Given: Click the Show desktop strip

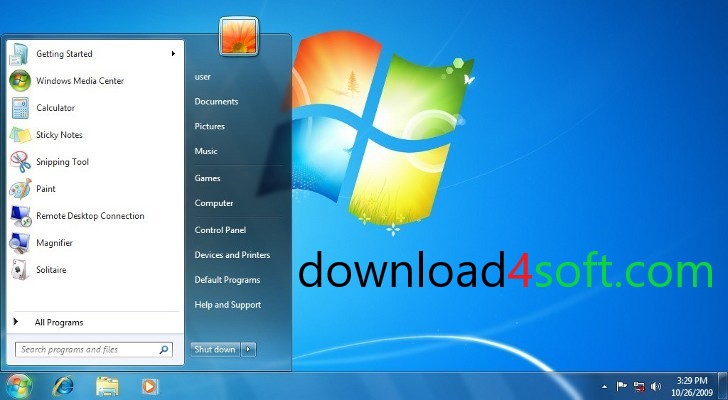Looking at the screenshot, I should point(722,386).
